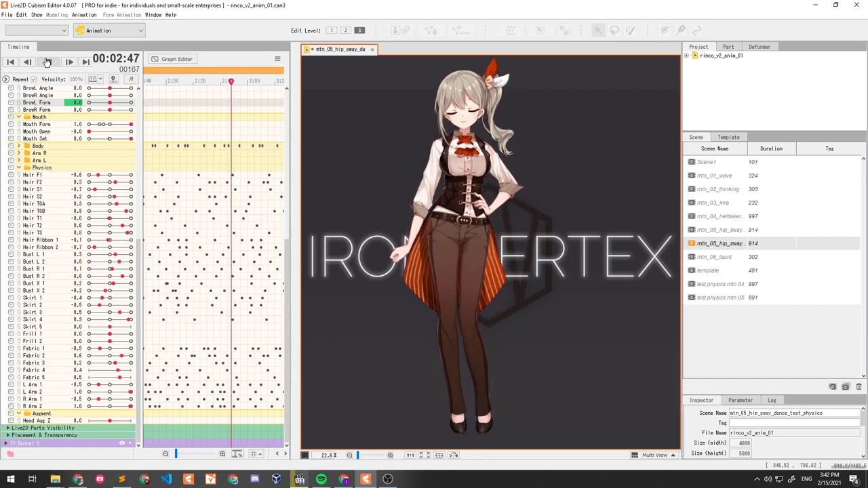Open the Edit menu
This screenshot has width=868, height=488.
[x=21, y=15]
